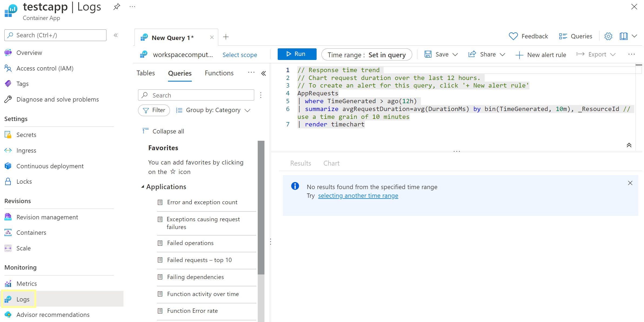644x322 pixels.
Task: Collapse the query editor with double-up chevron
Action: click(x=629, y=145)
